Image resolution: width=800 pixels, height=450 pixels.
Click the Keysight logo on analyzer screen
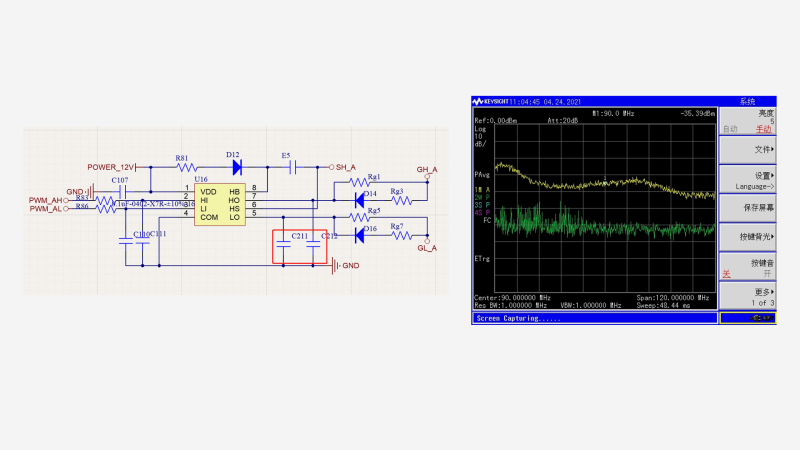point(491,102)
